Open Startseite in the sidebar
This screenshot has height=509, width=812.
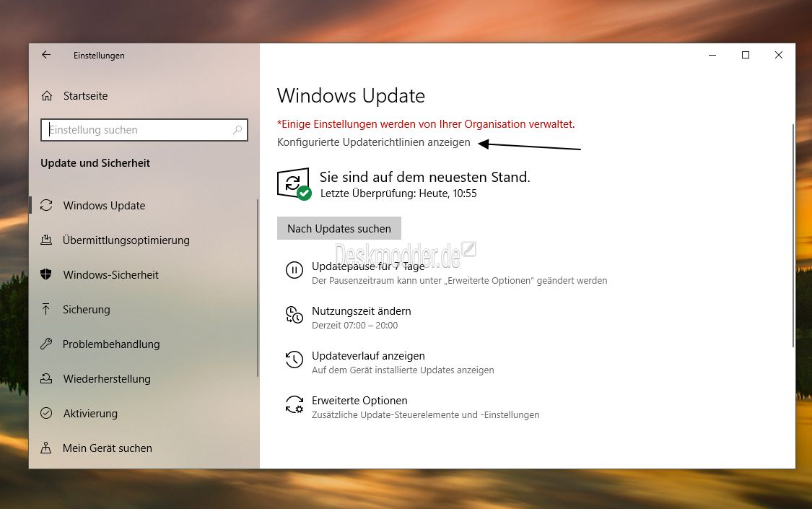pos(85,96)
